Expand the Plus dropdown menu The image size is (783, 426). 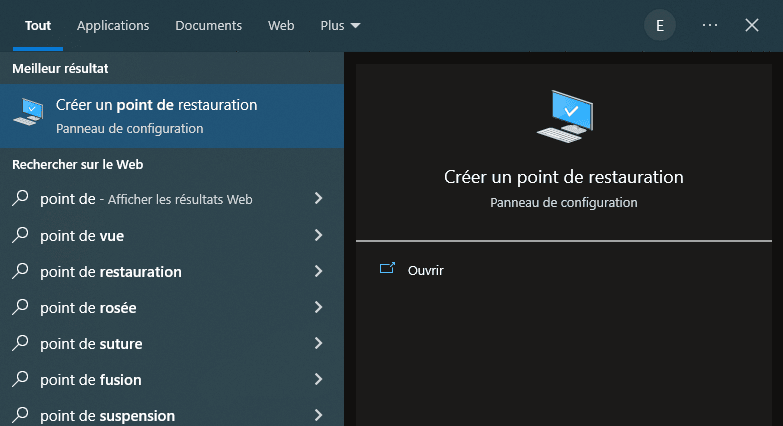pyautogui.click(x=340, y=25)
